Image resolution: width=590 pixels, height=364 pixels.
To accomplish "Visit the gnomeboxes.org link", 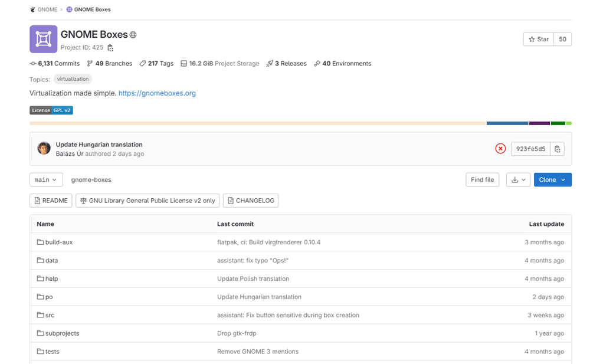I will pos(157,93).
